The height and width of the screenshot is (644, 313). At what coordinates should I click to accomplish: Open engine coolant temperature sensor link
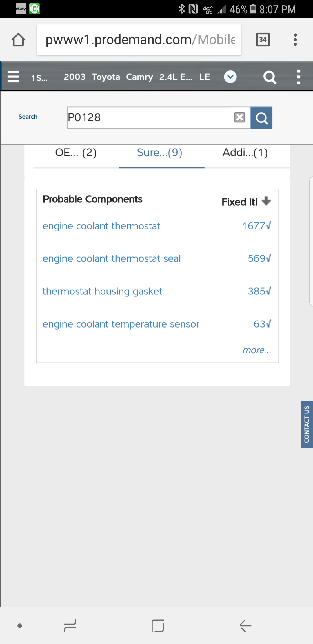[x=121, y=324]
